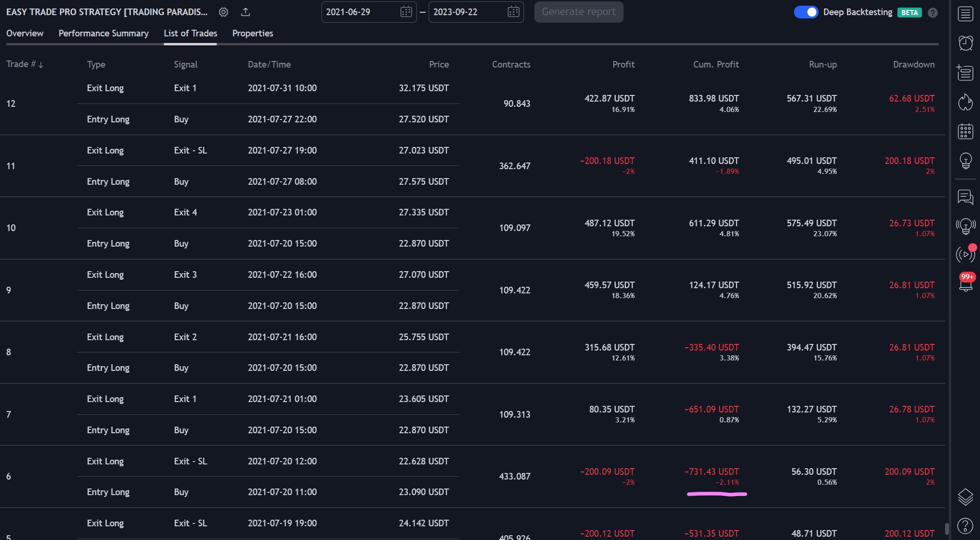
Task: Open the Calendar icon in sidebar
Action: (965, 131)
